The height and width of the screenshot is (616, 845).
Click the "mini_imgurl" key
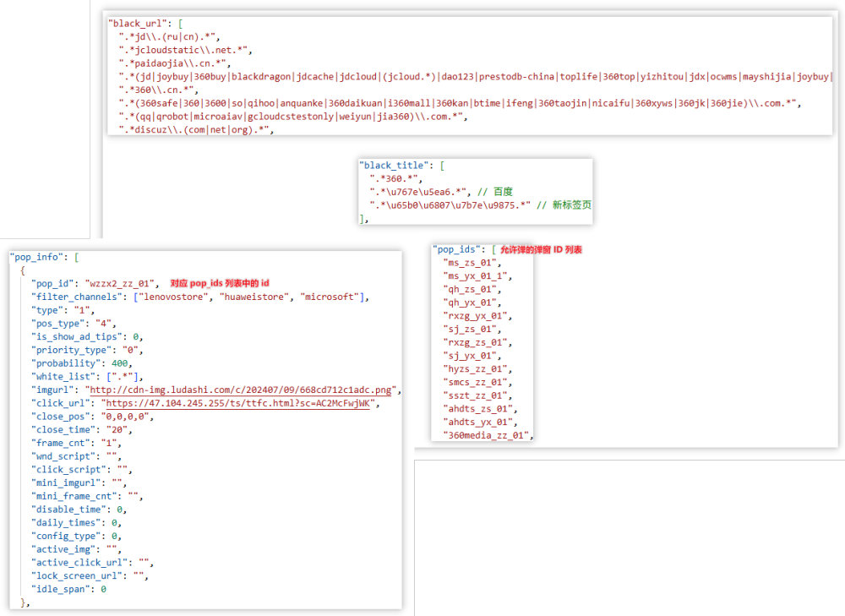pyautogui.click(x=66, y=482)
